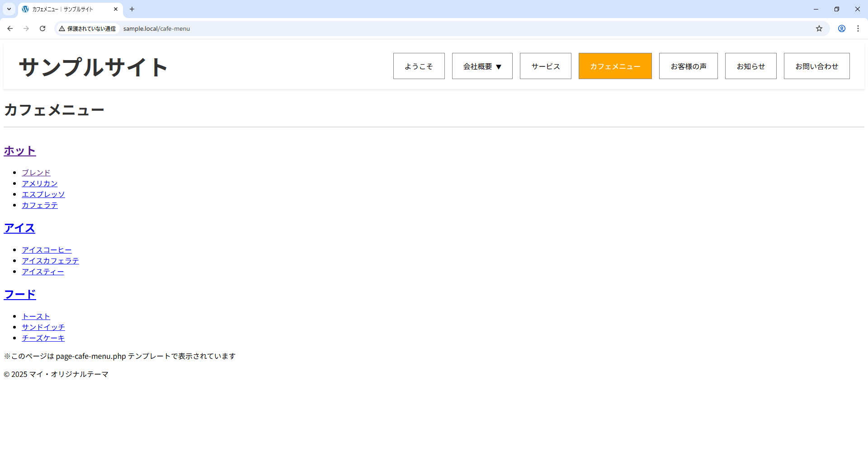This screenshot has width=868, height=470.
Task: Open the カフェラテ link under ホット
Action: 40,205
